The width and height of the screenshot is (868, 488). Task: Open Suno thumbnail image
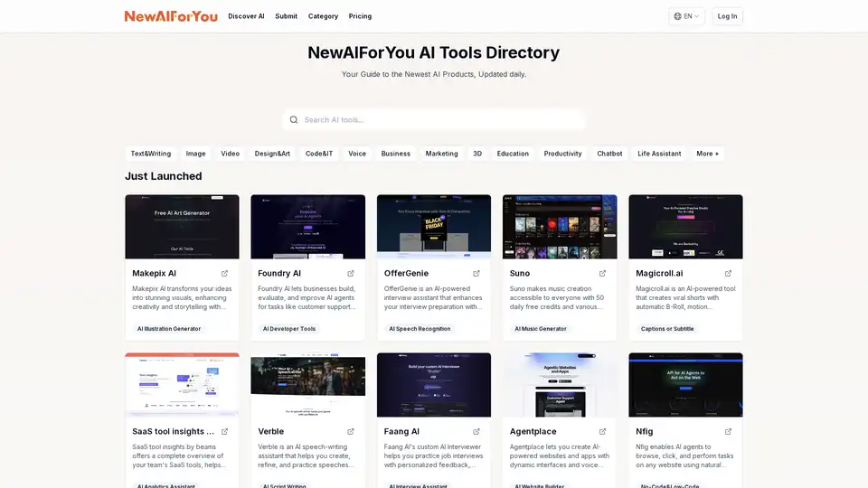point(560,226)
